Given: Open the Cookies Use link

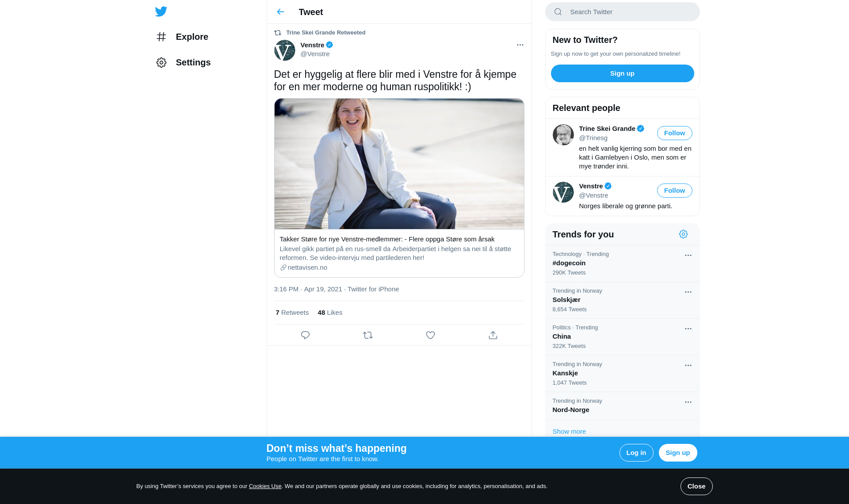Looking at the screenshot, I should coord(265,486).
